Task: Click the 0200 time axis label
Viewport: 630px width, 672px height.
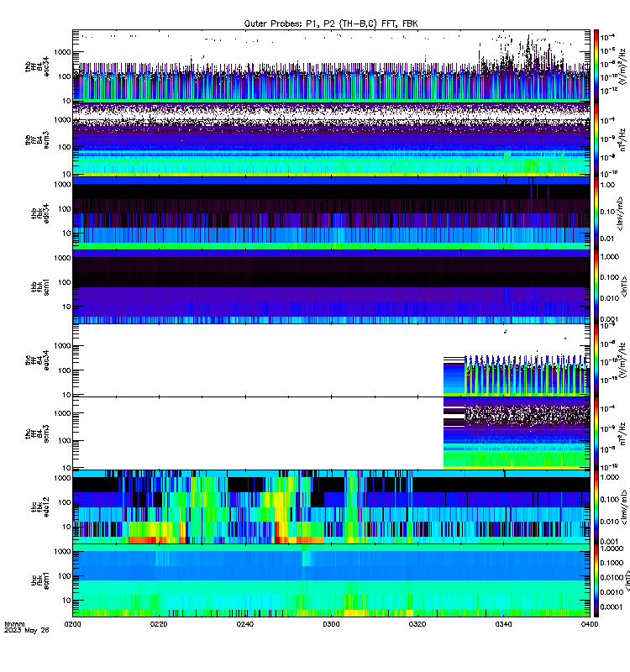Action: 72,624
